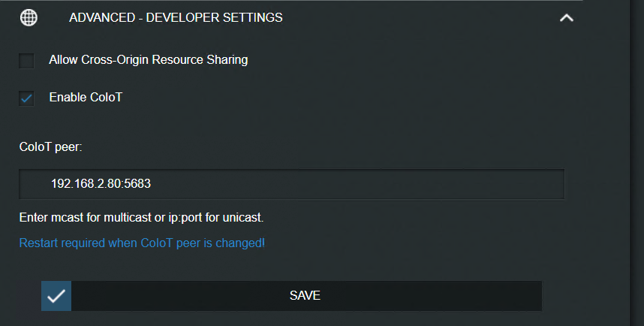This screenshot has width=644, height=326.
Task: Uncheck the Enable CoIoT checkbox
Action: click(x=27, y=98)
